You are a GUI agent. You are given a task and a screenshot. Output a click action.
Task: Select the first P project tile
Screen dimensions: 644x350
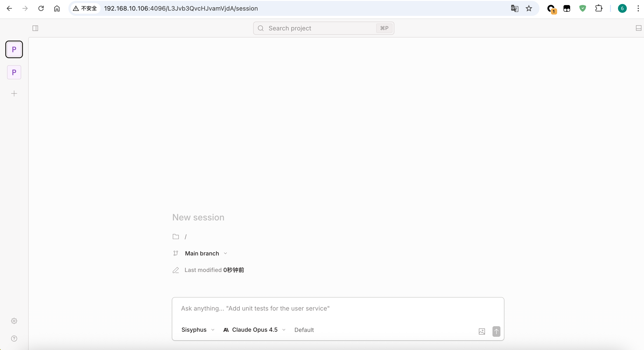coord(14,49)
